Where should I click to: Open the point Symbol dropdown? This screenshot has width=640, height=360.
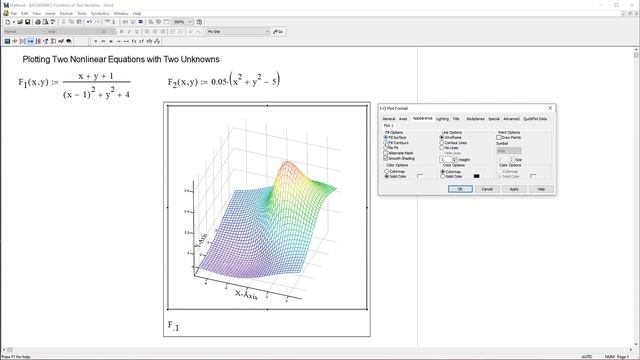[x=509, y=151]
